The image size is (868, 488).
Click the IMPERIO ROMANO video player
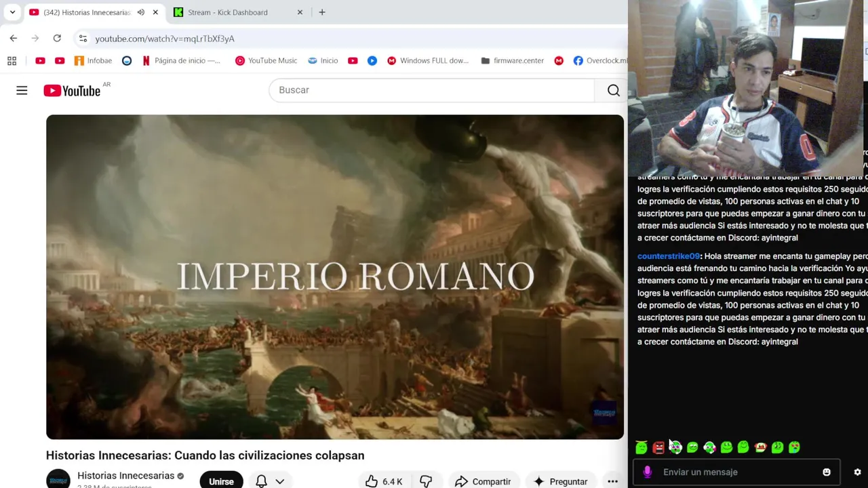(x=335, y=277)
